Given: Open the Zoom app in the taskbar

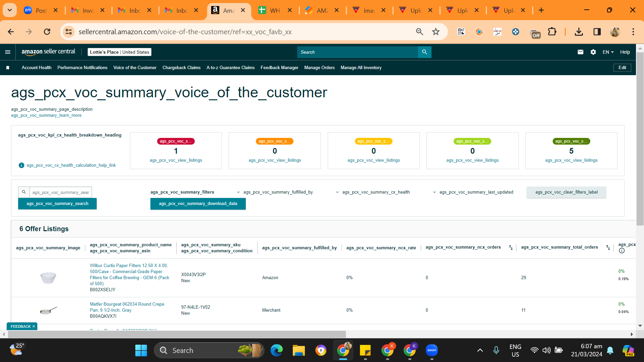Looking at the screenshot, I should (x=432, y=350).
